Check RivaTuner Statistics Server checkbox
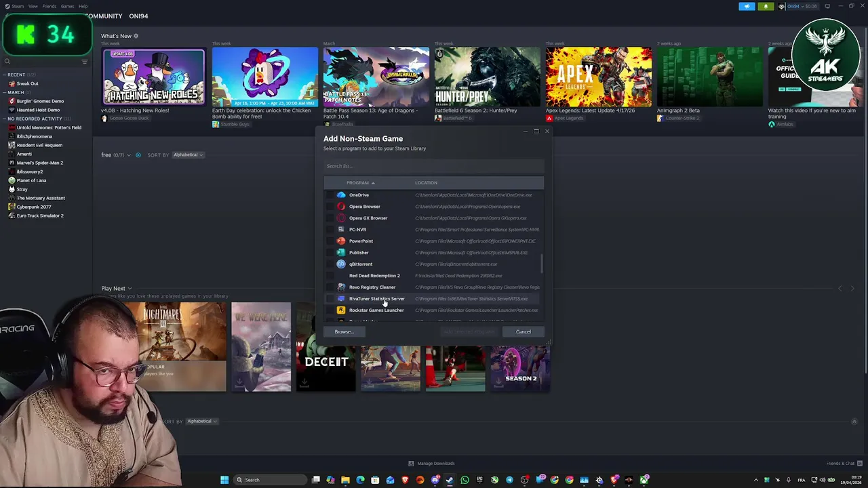The image size is (868, 488). [330, 299]
